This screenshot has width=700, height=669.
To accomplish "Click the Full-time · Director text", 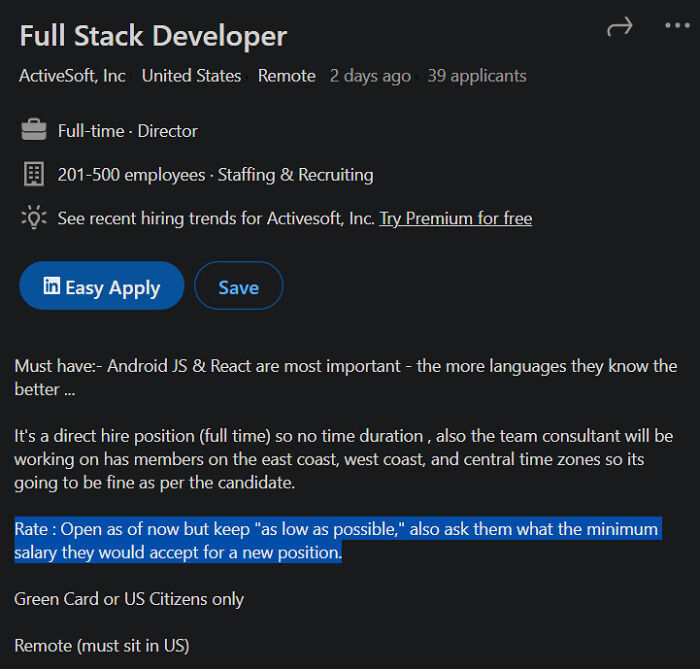I will pos(127,131).
